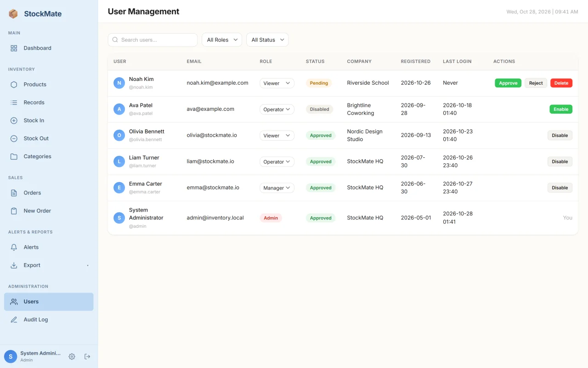Click the Alerts bell icon
The image size is (588, 368).
coord(14,247)
